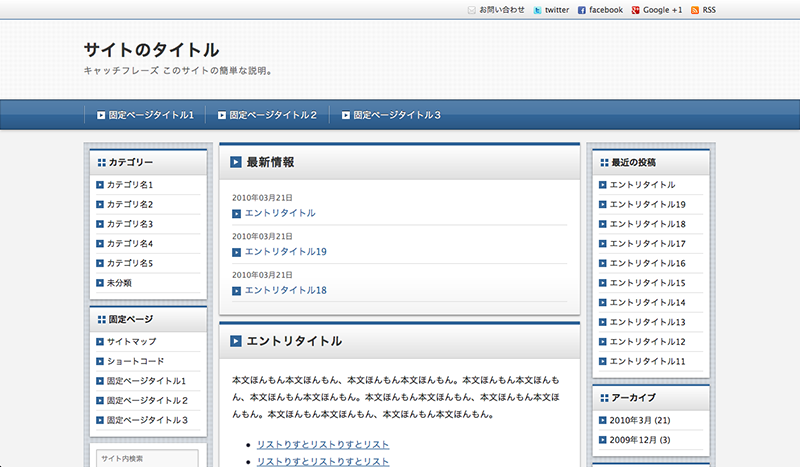
Task: Click the orange RSS feed icon
Action: pyautogui.click(x=695, y=10)
